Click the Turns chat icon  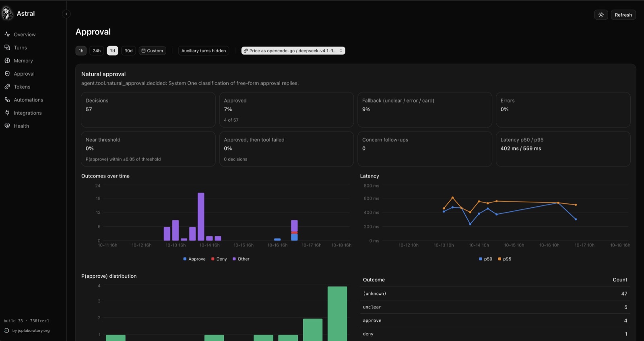coord(7,48)
